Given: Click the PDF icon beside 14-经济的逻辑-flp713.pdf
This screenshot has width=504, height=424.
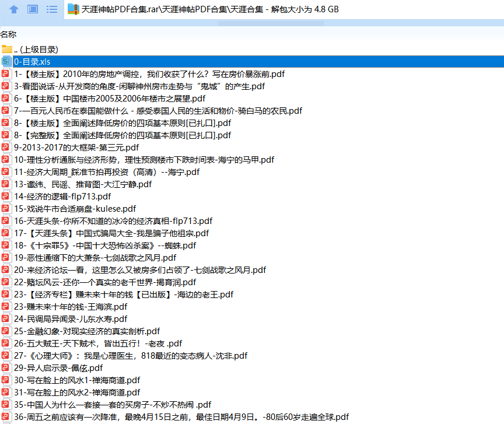Looking at the screenshot, I should coord(6,196).
